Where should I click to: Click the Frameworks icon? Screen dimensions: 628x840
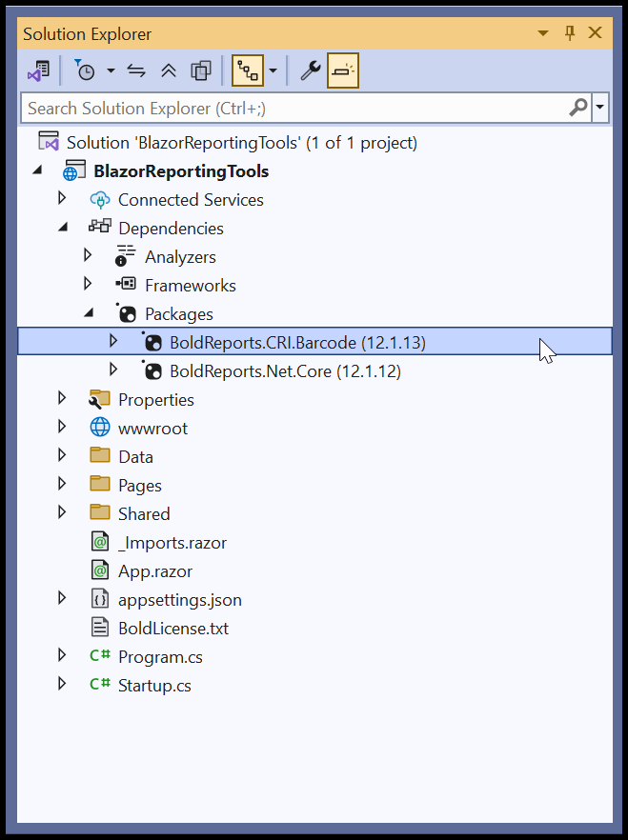[126, 283]
